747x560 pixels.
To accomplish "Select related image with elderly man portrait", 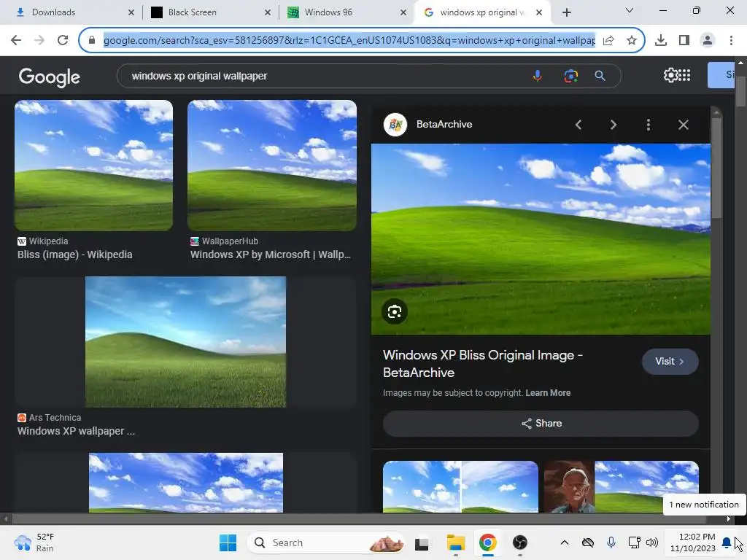I will click(622, 486).
